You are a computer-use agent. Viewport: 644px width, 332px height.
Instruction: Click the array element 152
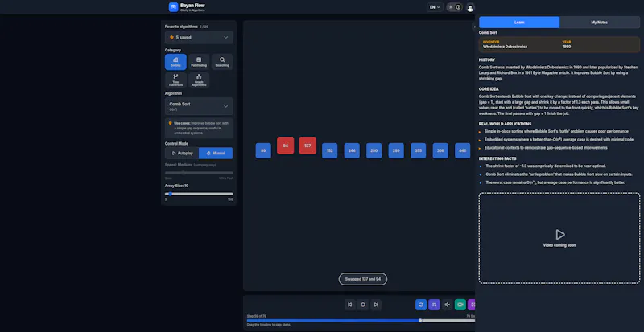330,150
